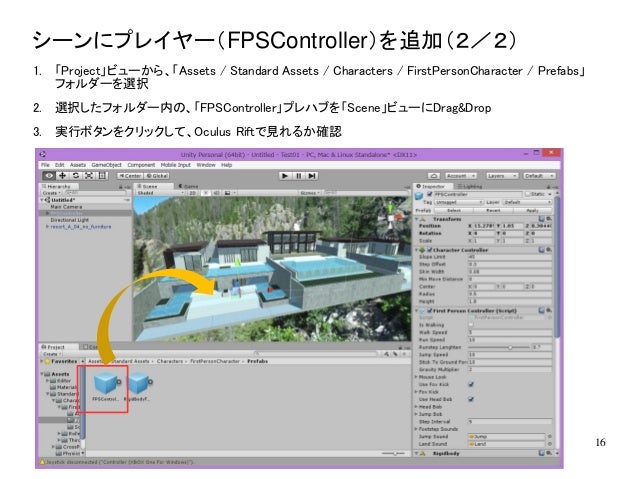Toggle the Use Head Bob checkbox
This screenshot has height=479, width=638.
(x=471, y=399)
